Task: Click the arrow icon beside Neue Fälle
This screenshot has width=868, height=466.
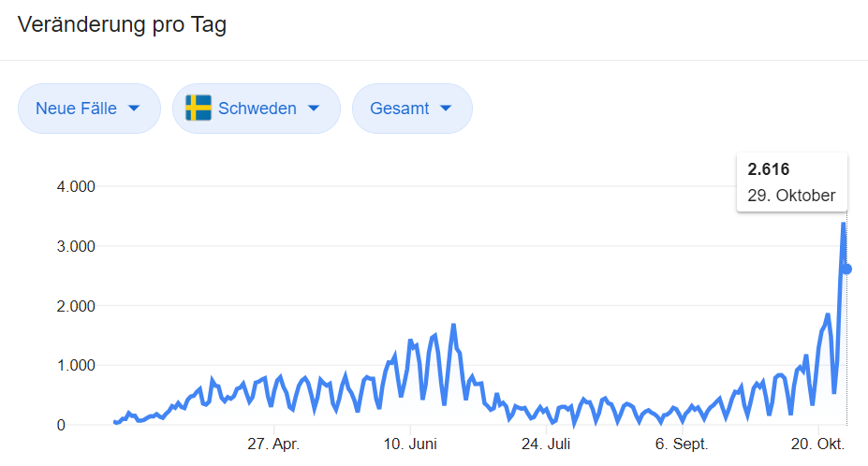Action: tap(134, 109)
